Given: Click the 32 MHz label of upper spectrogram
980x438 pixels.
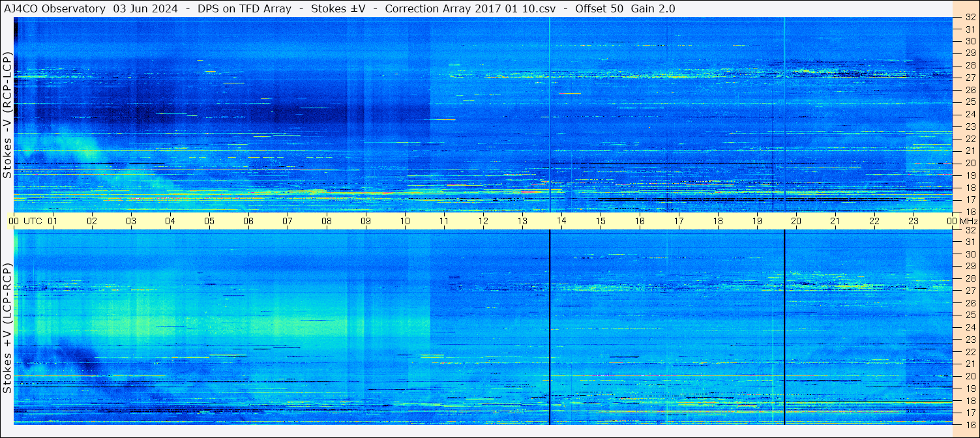Looking at the screenshot, I should pos(970,18).
